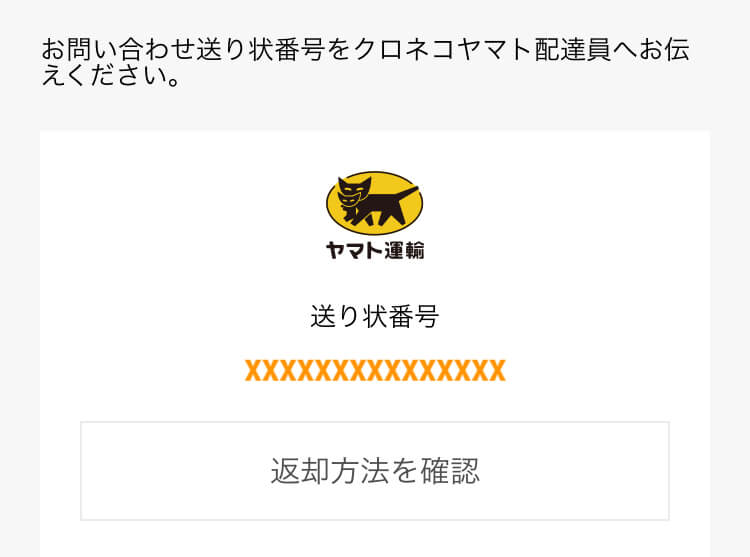Click the 確認 characters on the button
Viewport: 750px width, 557px height.
(450, 471)
